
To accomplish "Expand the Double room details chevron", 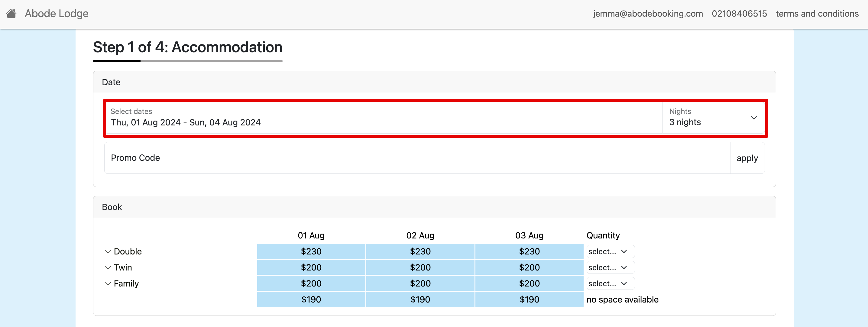I will [108, 251].
